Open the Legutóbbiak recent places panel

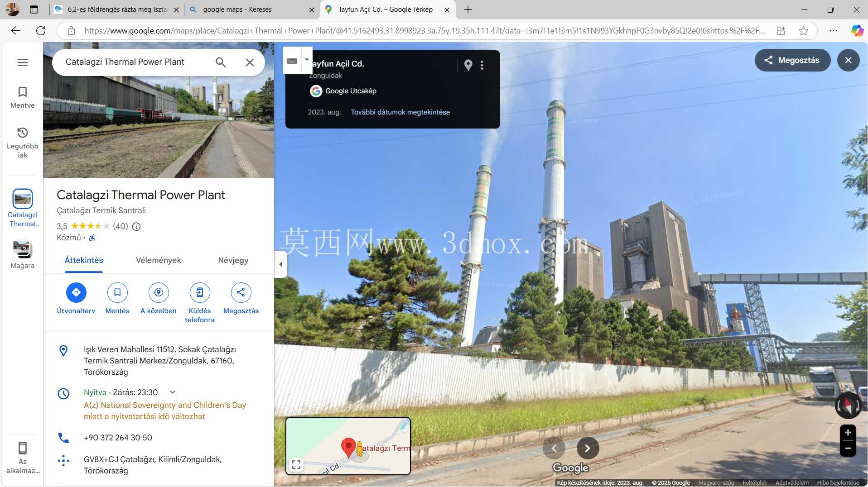coord(23,143)
